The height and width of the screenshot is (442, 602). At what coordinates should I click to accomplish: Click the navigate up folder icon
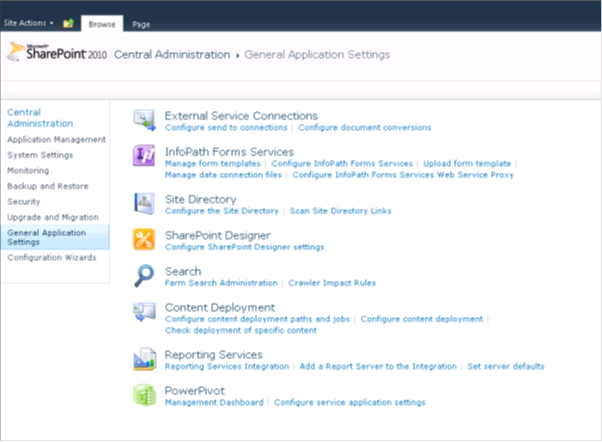[68, 23]
